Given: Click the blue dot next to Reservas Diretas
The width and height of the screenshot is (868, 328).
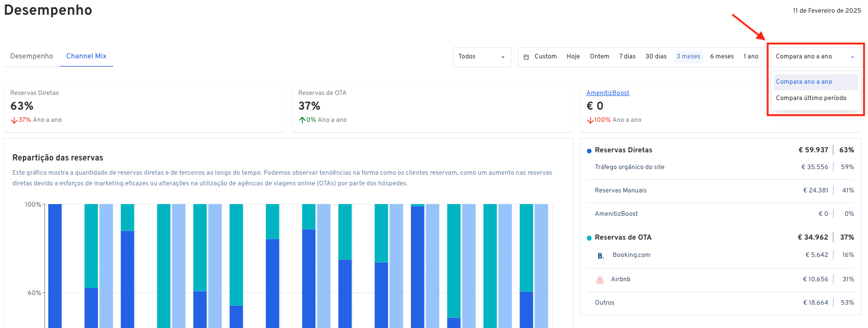Looking at the screenshot, I should tap(589, 151).
